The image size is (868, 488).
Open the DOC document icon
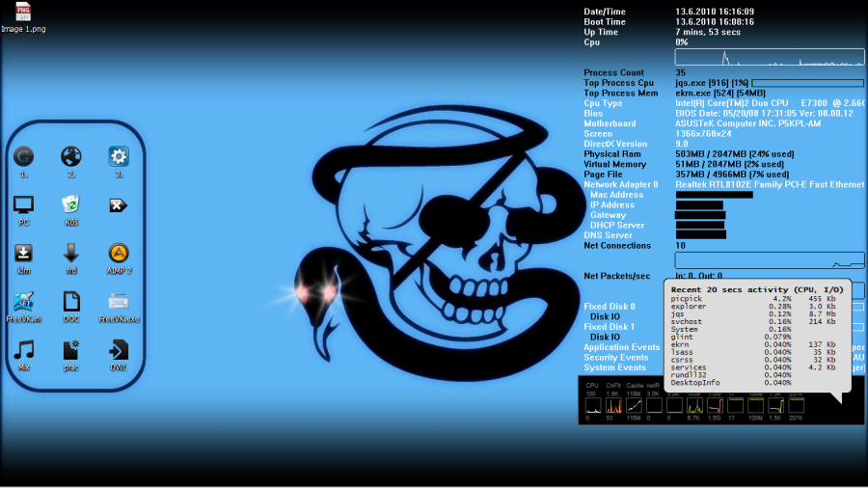coord(71,301)
